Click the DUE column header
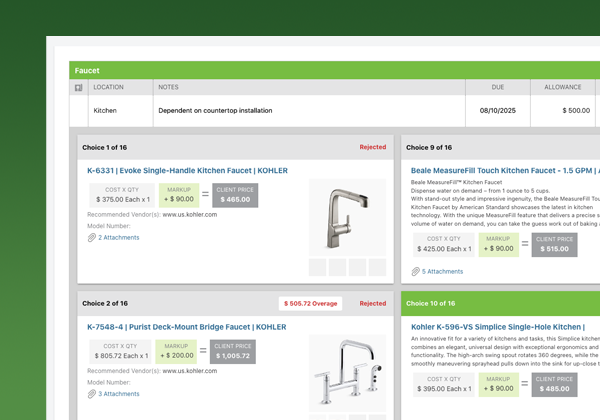The width and height of the screenshot is (600, 420). pyautogui.click(x=498, y=87)
